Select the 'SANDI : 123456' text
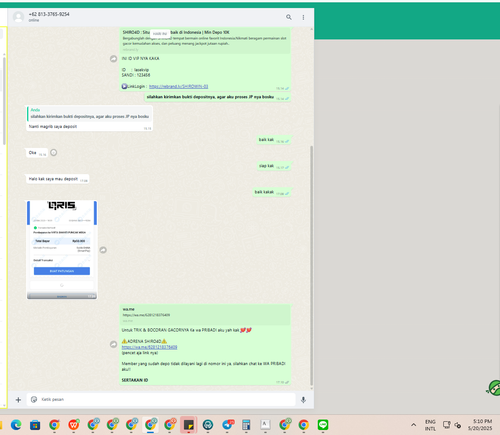500x435 pixels. pyautogui.click(x=136, y=75)
